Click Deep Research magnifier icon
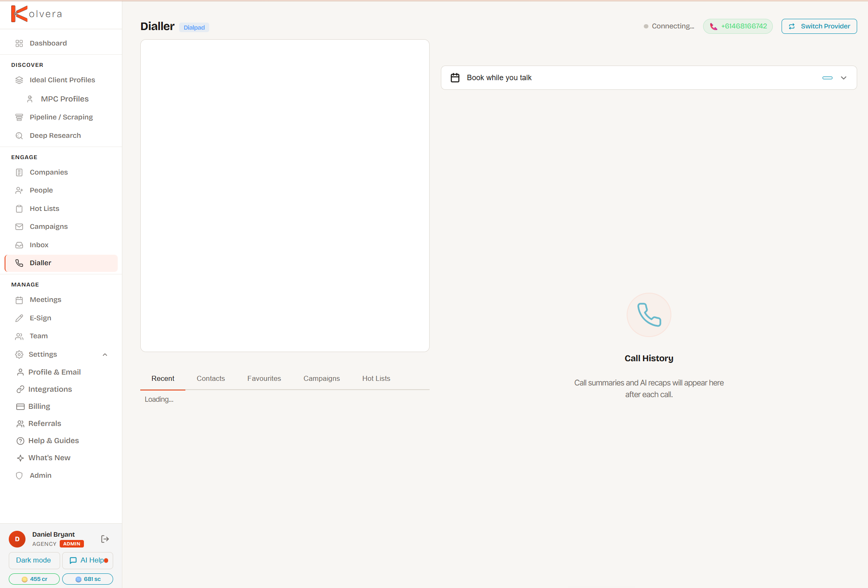This screenshot has width=868, height=588. point(19,136)
